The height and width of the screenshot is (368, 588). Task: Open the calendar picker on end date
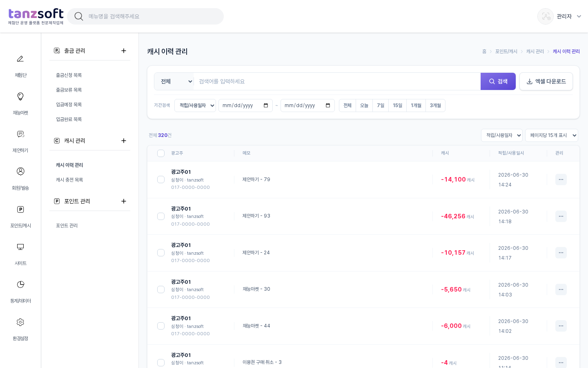[328, 105]
